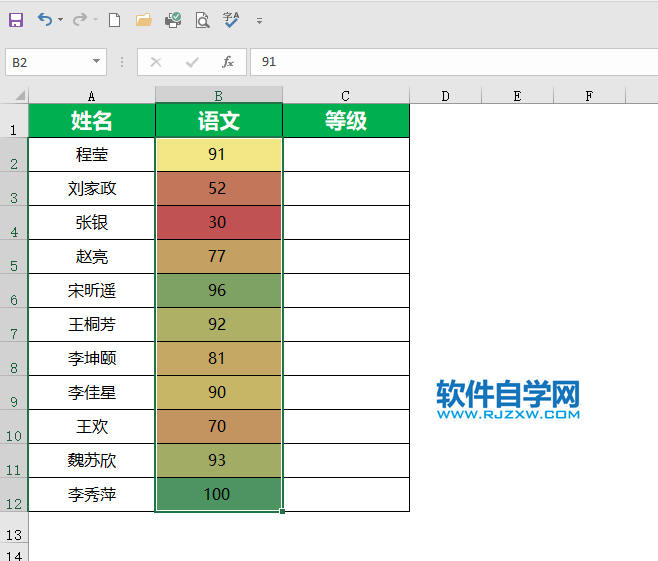Open the Name Box dropdown arrow
Image resolution: width=658 pixels, height=561 pixels.
tap(97, 62)
